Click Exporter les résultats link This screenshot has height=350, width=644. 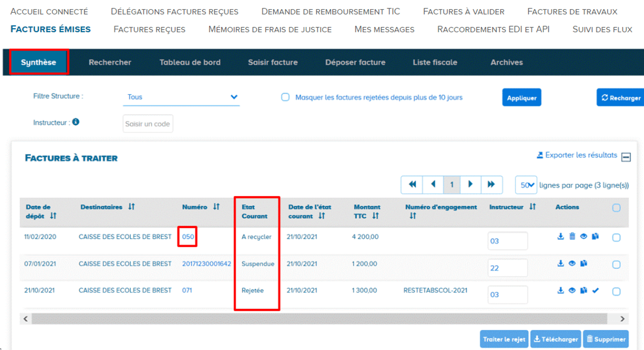[x=577, y=155]
